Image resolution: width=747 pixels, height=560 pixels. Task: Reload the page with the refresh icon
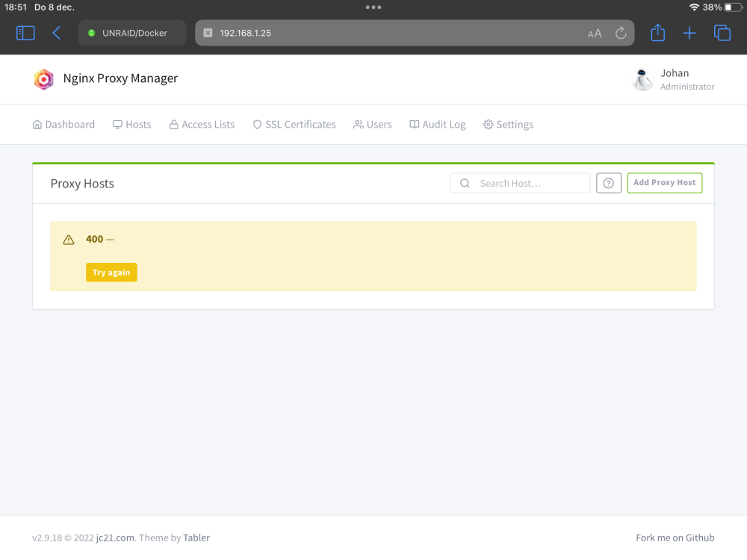(621, 33)
